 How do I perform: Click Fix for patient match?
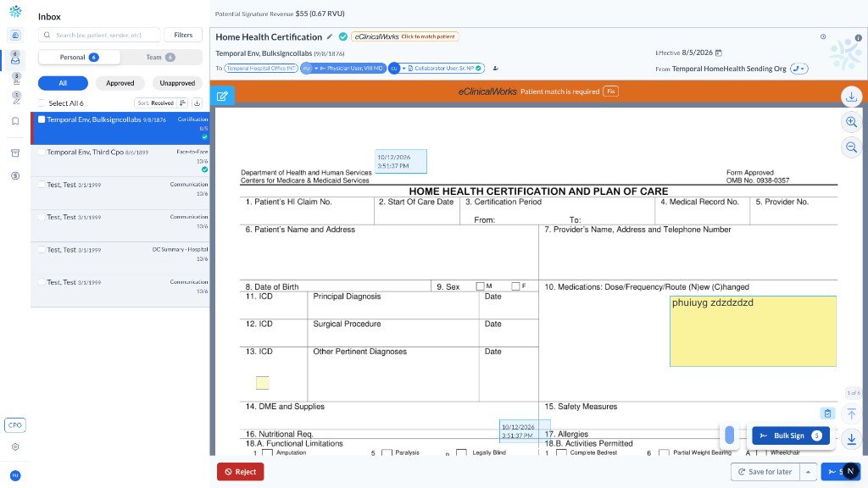[x=610, y=91]
